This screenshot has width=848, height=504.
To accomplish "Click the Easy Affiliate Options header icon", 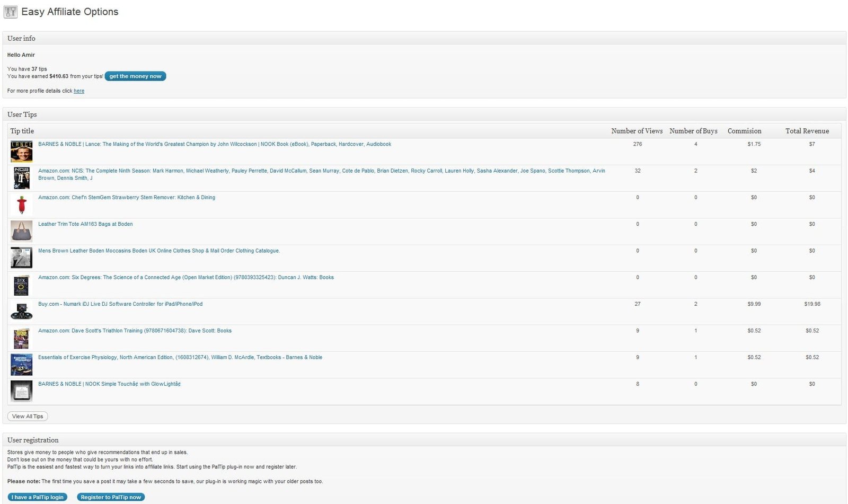I will pos(11,12).
